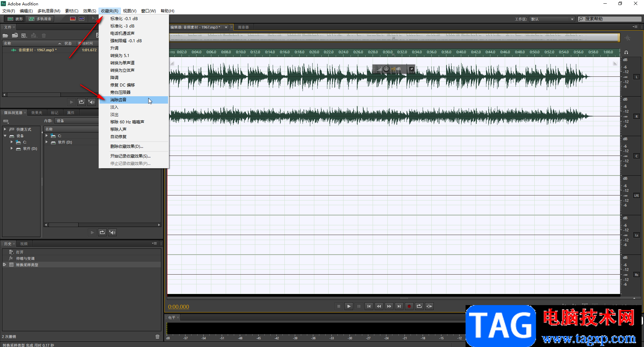The image size is (644, 347).
Task: Select the De-Esser favorite menu item
Action: 134,100
